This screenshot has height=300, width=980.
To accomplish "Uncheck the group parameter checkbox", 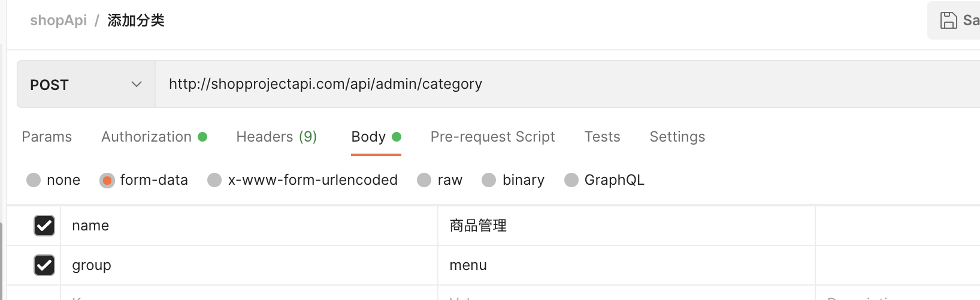I will [x=44, y=265].
